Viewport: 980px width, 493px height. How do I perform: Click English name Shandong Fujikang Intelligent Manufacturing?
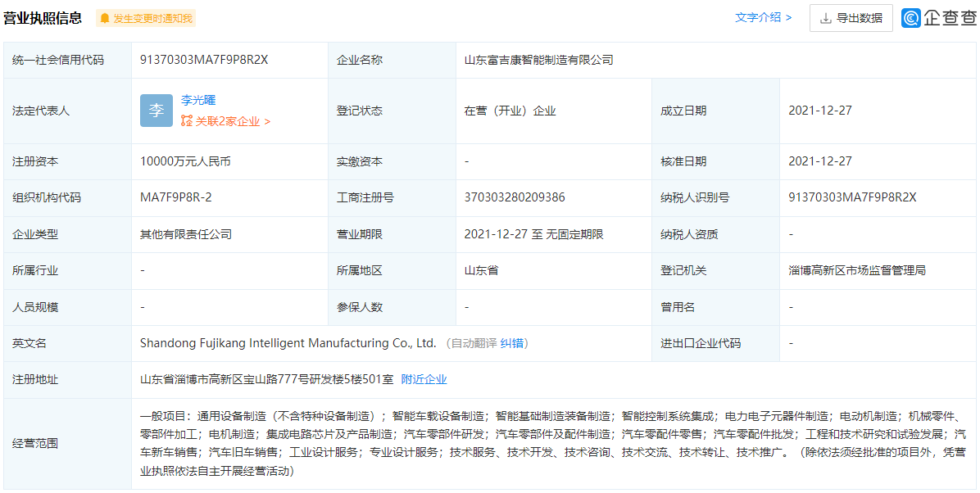pos(288,343)
